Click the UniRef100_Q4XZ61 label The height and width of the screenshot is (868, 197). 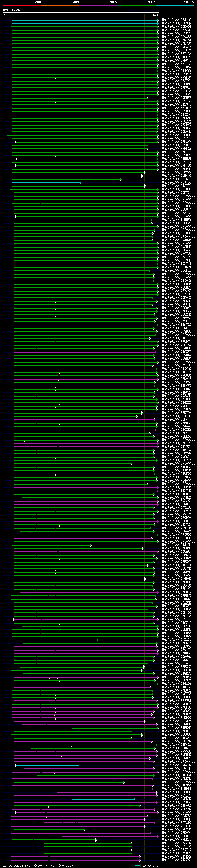coord(177,860)
